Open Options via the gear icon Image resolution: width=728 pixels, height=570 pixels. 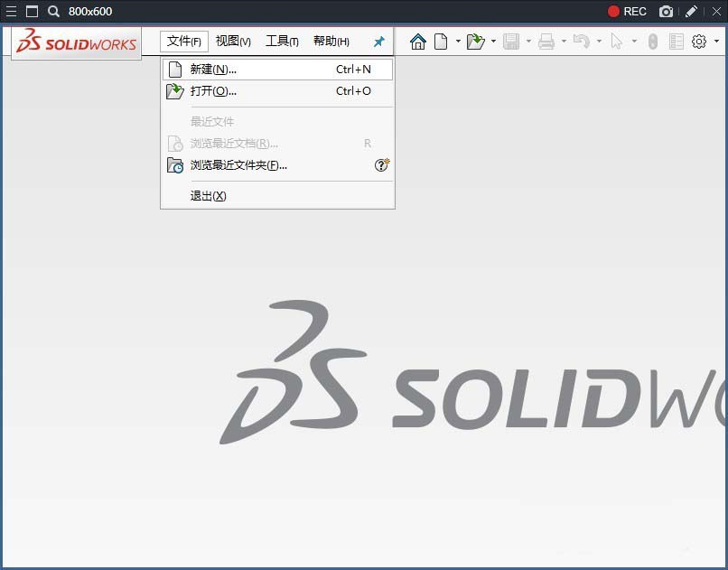tap(699, 42)
